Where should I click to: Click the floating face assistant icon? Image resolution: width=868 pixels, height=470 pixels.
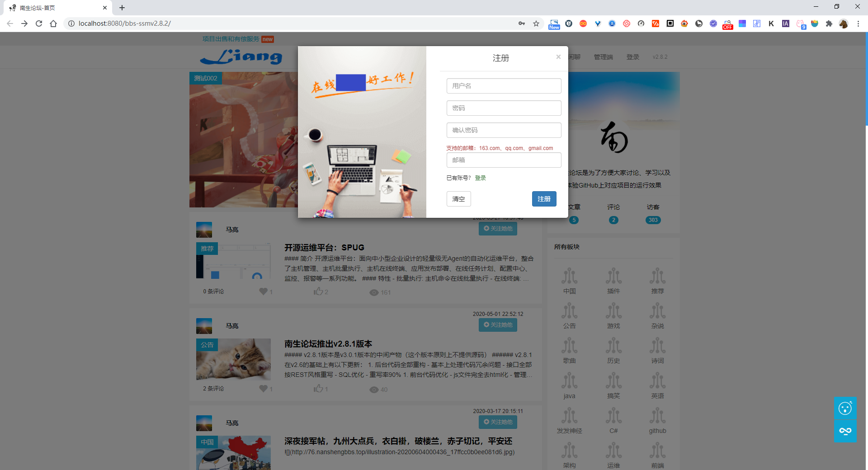click(x=845, y=408)
